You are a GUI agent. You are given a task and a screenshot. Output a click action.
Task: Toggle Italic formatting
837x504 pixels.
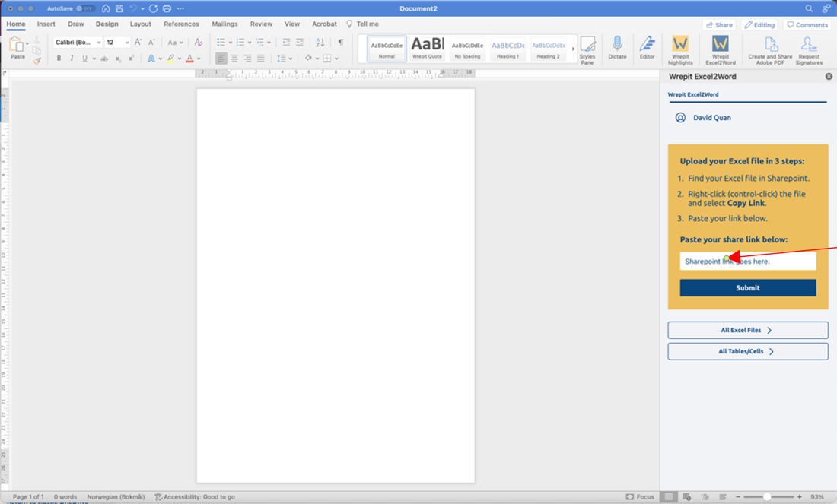coord(72,58)
